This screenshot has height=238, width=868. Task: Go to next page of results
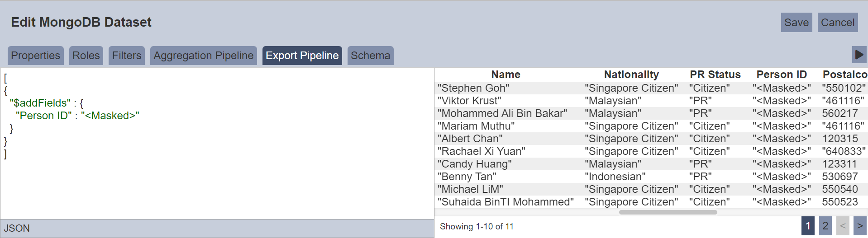point(860,226)
